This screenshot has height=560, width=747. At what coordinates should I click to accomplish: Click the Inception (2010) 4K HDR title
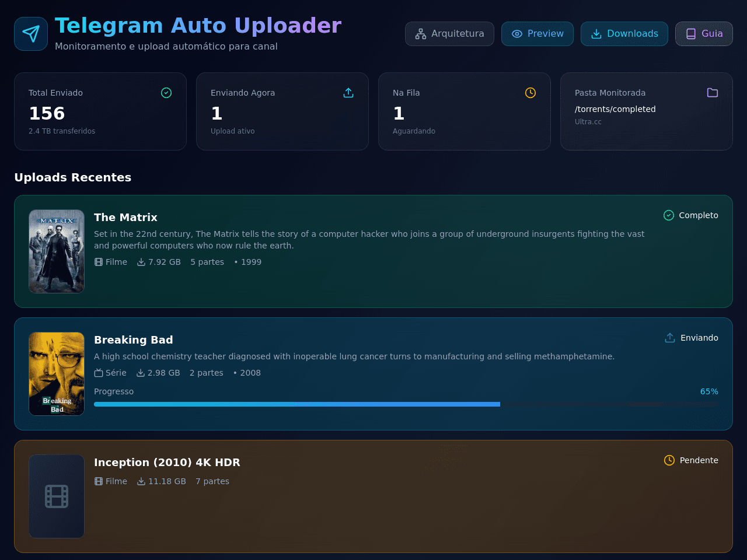tap(167, 462)
